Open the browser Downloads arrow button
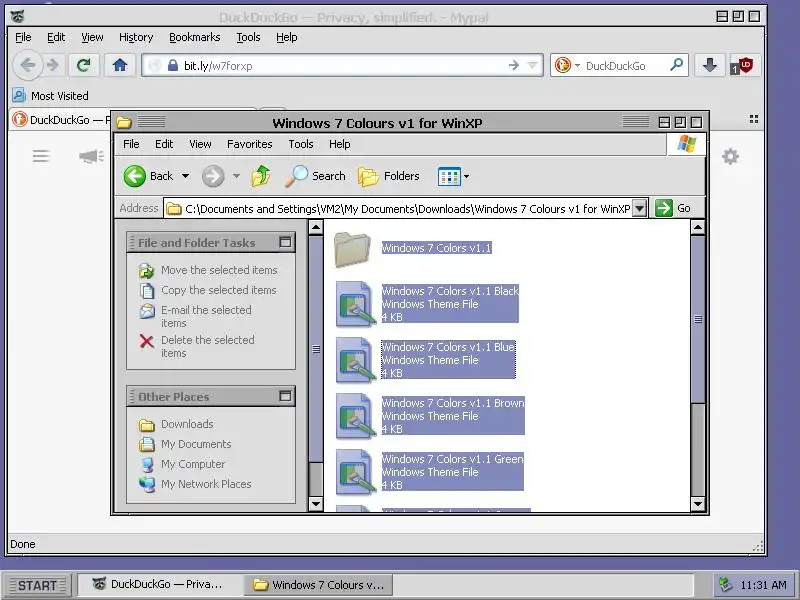Image resolution: width=800 pixels, height=600 pixels. click(710, 65)
